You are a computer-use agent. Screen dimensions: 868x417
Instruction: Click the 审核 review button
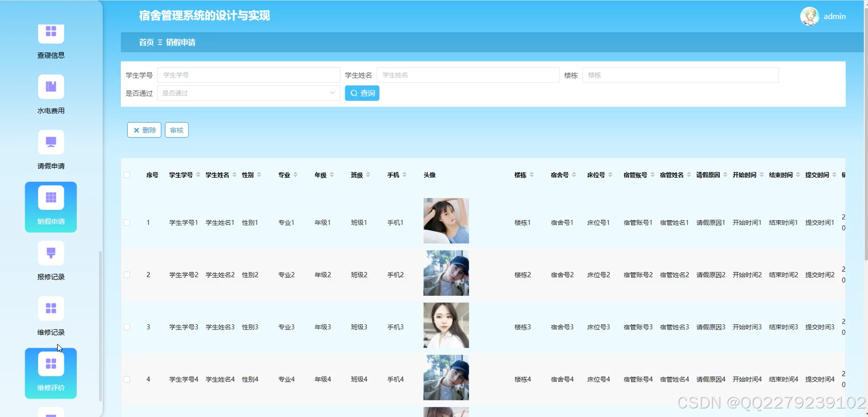[176, 130]
